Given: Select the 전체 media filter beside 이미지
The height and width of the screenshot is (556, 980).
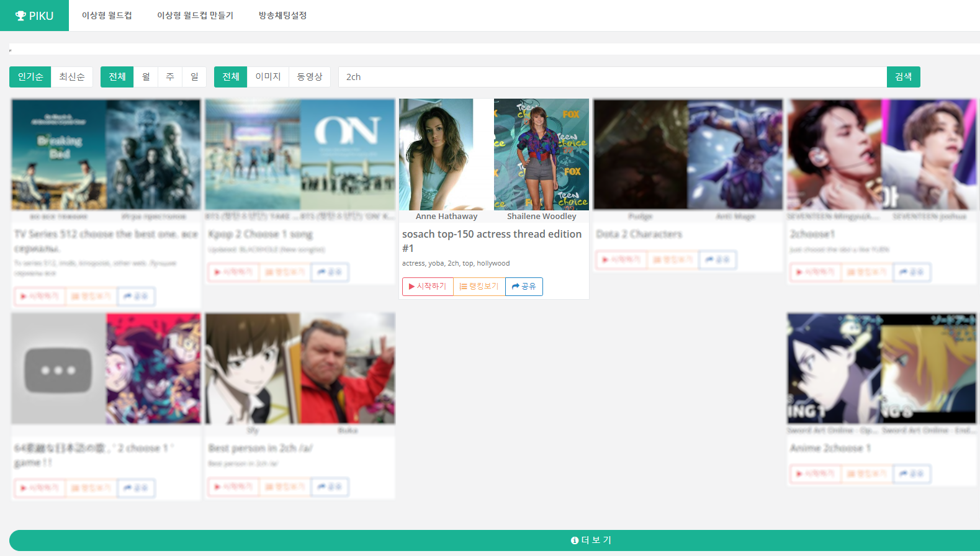Looking at the screenshot, I should click(231, 77).
